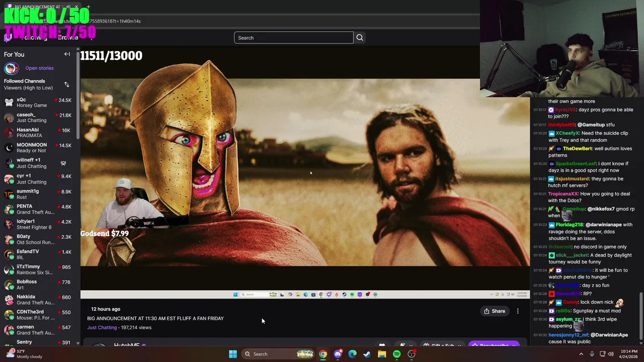Open MOONMOON channel avatar
Viewport: 644px width, 362px height.
point(9,148)
